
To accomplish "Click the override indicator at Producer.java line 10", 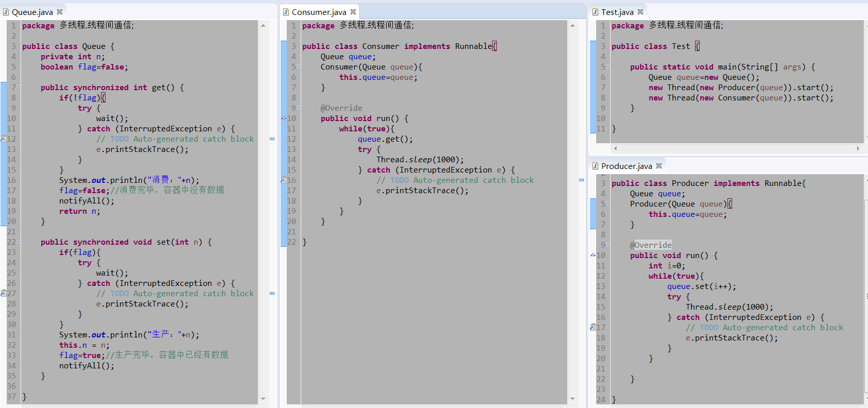I will click(593, 255).
